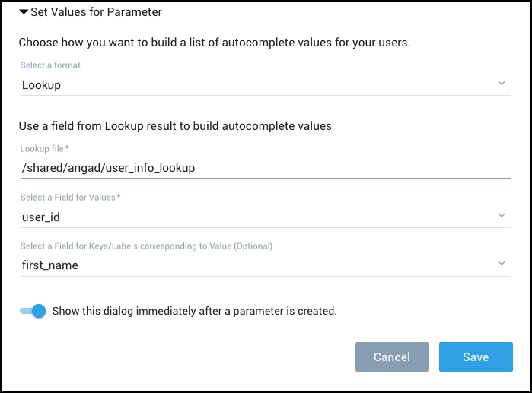The height and width of the screenshot is (393, 532).
Task: Disable the show dialog immediately toggle
Action: click(33, 310)
